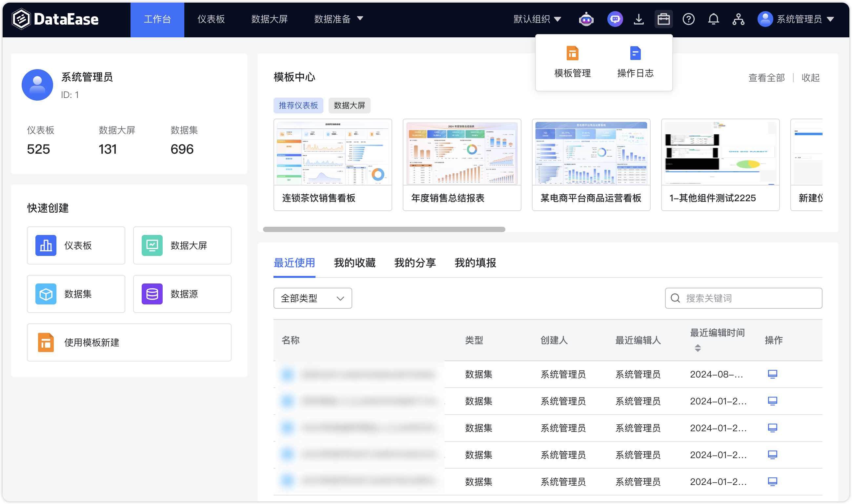The image size is (852, 504).
Task: Focus the 搜索关键词 search field
Action: pyautogui.click(x=743, y=298)
